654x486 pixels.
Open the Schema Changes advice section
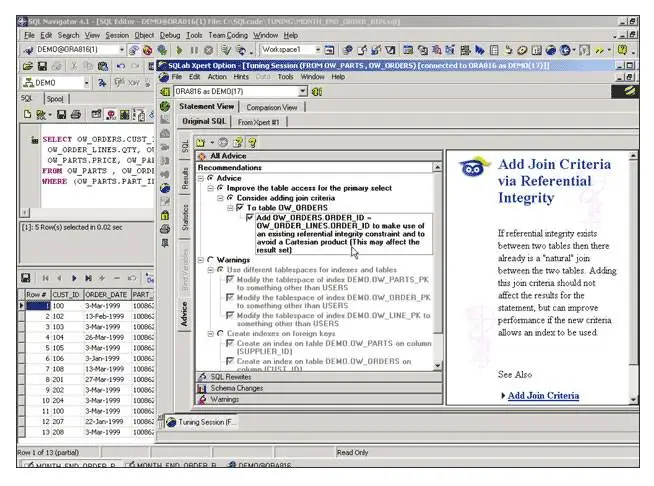click(x=319, y=388)
